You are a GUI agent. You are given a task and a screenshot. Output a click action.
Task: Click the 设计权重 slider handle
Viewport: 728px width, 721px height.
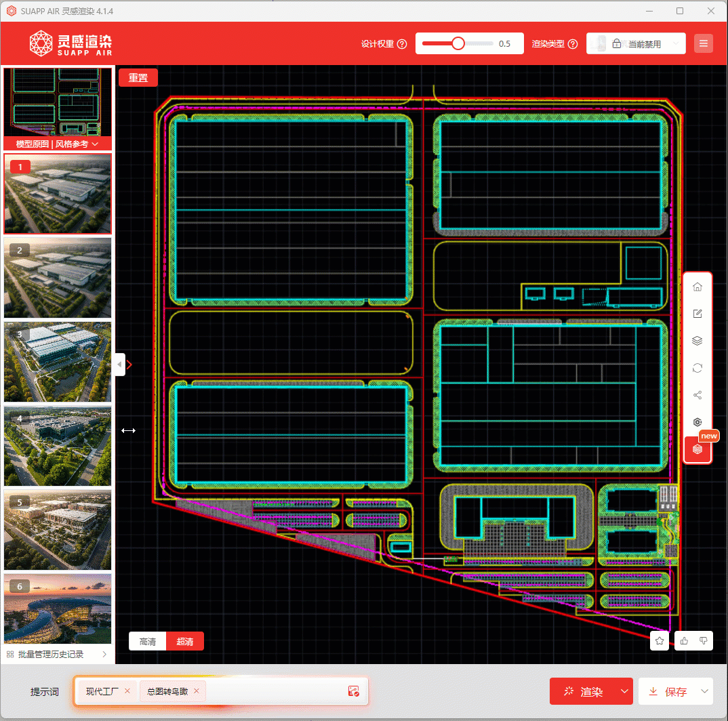[x=458, y=44]
